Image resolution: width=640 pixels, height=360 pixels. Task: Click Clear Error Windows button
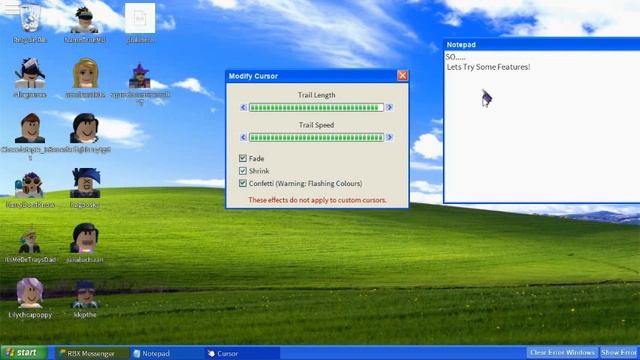[x=562, y=353]
